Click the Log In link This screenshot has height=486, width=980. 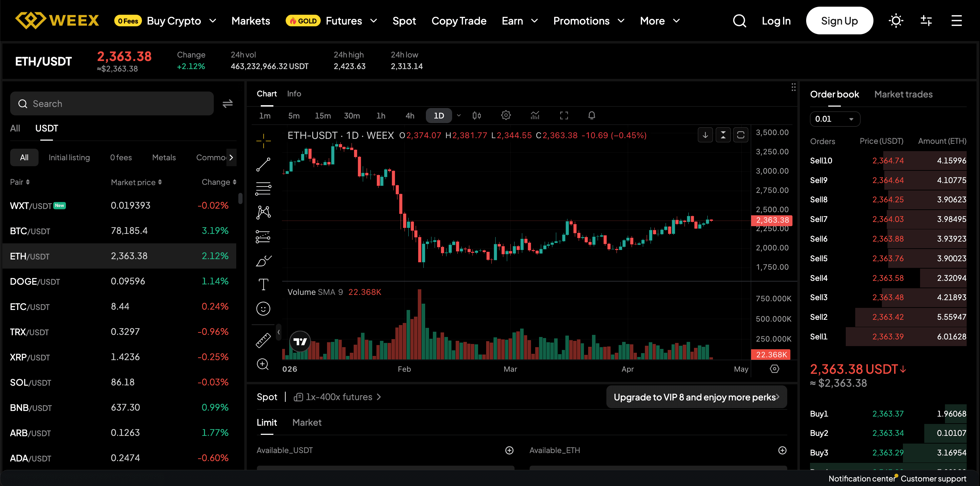pyautogui.click(x=776, y=21)
